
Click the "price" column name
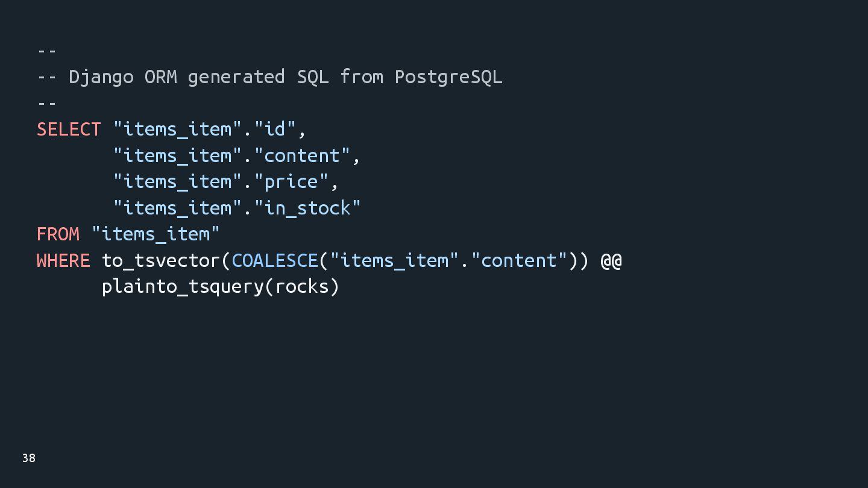pyautogui.click(x=291, y=181)
